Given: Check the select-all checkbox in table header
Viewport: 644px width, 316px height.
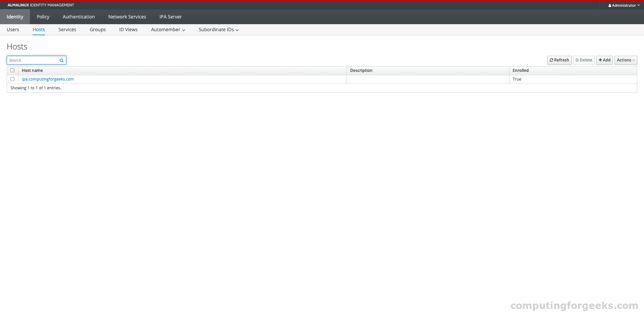Looking at the screenshot, I should pyautogui.click(x=12, y=70).
